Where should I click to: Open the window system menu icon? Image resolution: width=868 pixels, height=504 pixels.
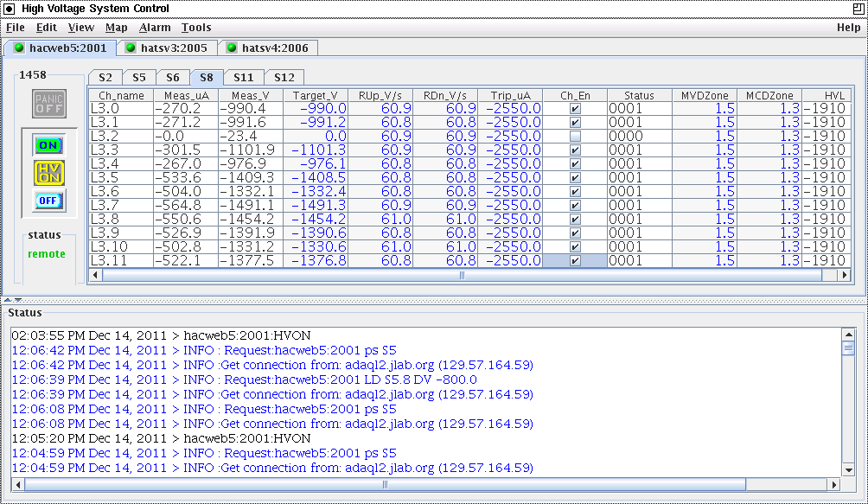10,9
